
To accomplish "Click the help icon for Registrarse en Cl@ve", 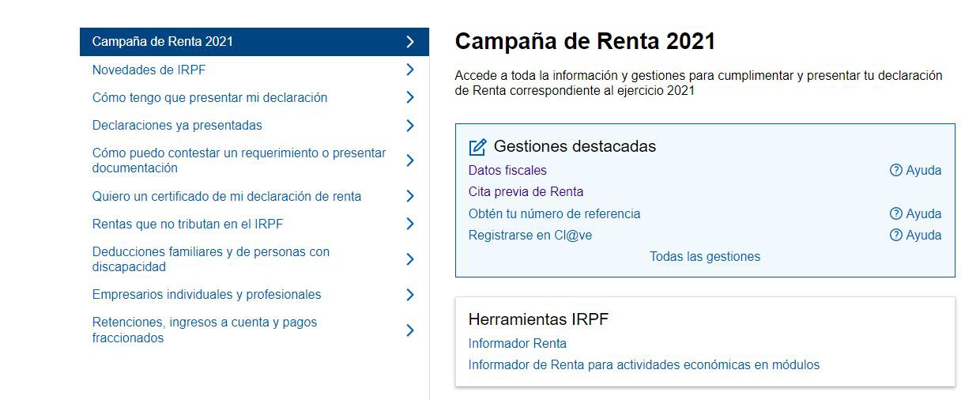I will coord(896,236).
